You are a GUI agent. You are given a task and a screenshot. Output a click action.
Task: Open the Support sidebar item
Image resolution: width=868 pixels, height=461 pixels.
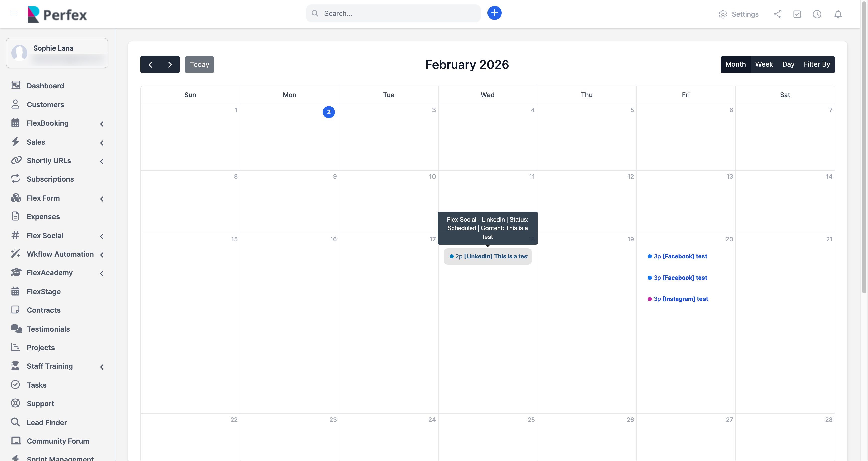[x=40, y=404]
